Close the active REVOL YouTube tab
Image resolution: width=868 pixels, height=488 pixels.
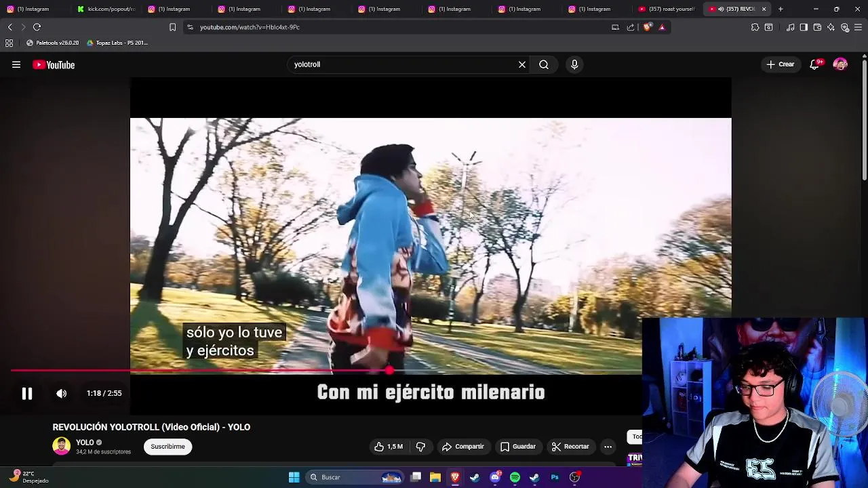(x=764, y=9)
